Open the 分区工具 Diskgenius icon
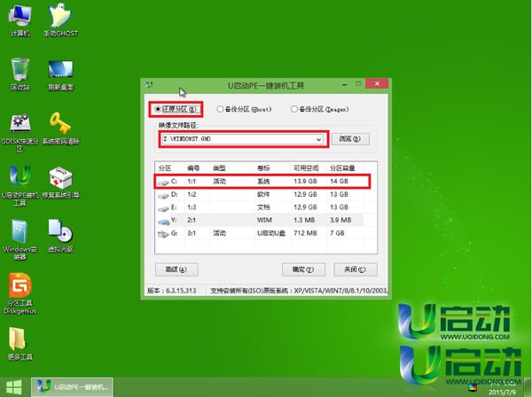This screenshot has height=397, width=532. [20, 293]
